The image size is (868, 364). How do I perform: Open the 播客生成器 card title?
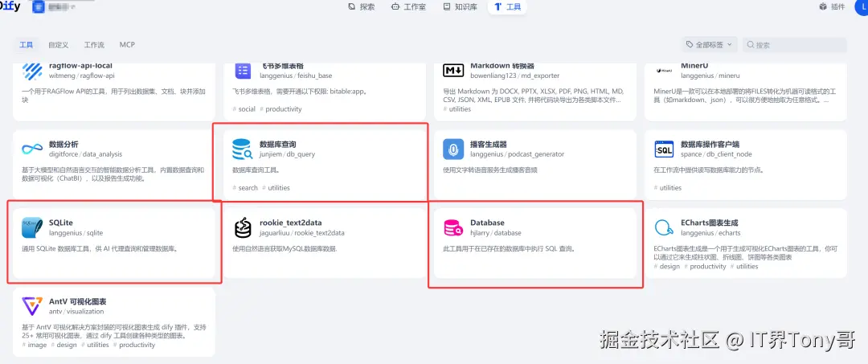pyautogui.click(x=489, y=145)
